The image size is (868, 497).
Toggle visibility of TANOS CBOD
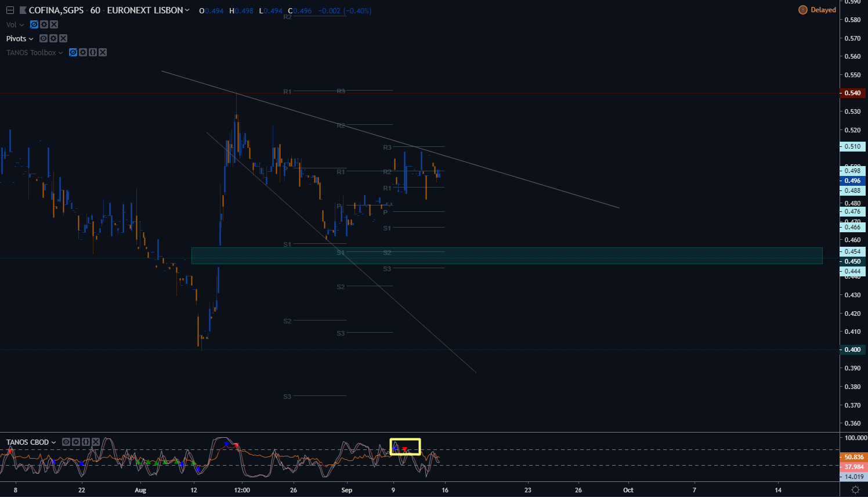tap(66, 442)
